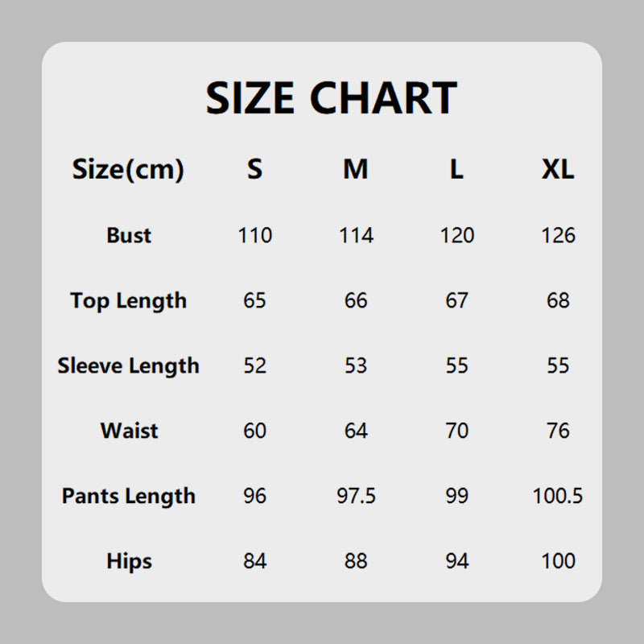Select the XL column header
The height and width of the screenshot is (644, 644).
pyautogui.click(x=558, y=170)
